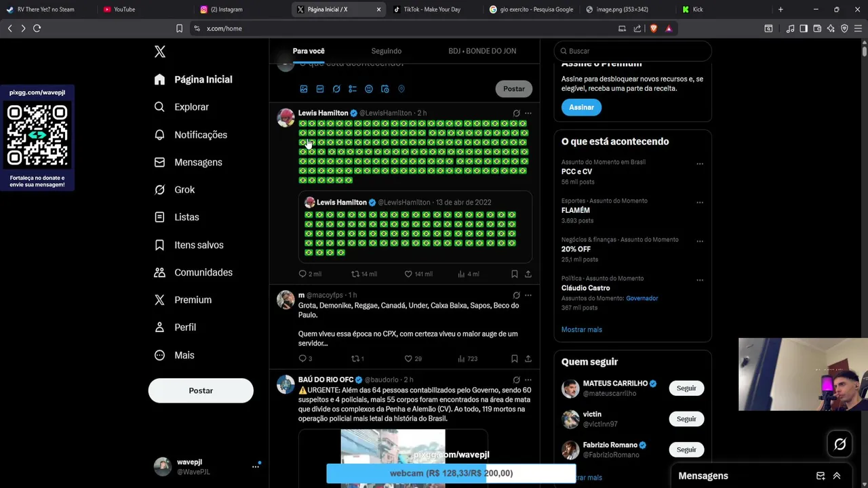Add a poll in the composer
The width and height of the screenshot is (868, 488).
(x=353, y=89)
